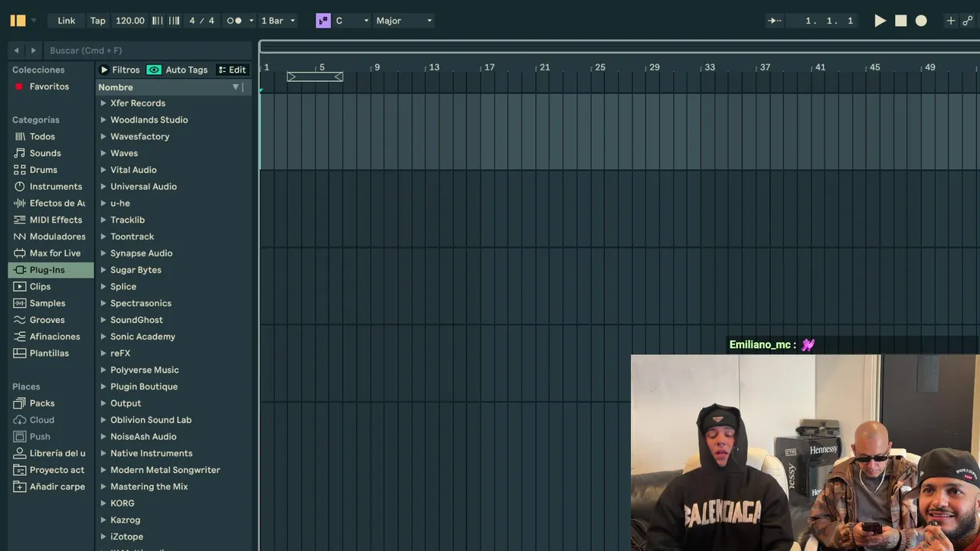
Task: Open the root note C dropdown
Action: [x=352, y=21]
